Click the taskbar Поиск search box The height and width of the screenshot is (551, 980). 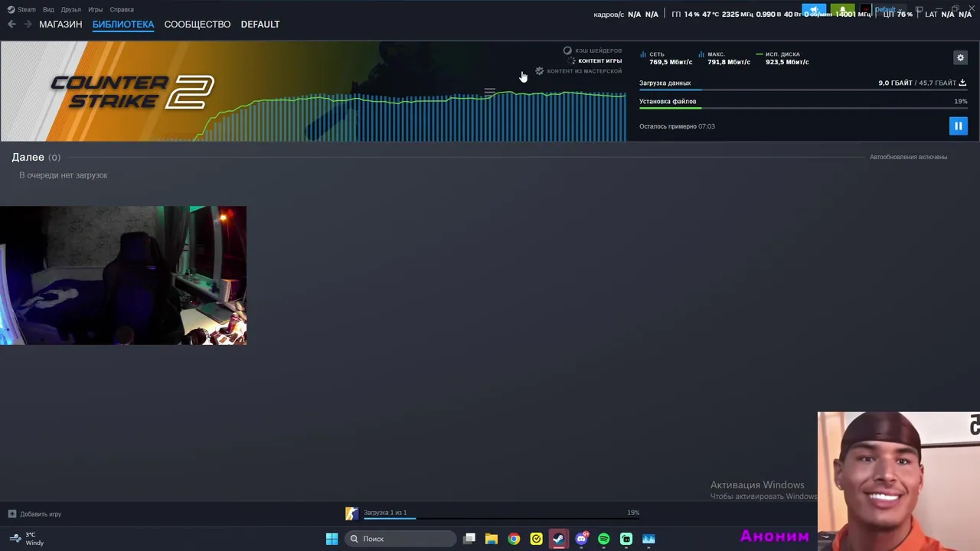point(399,539)
